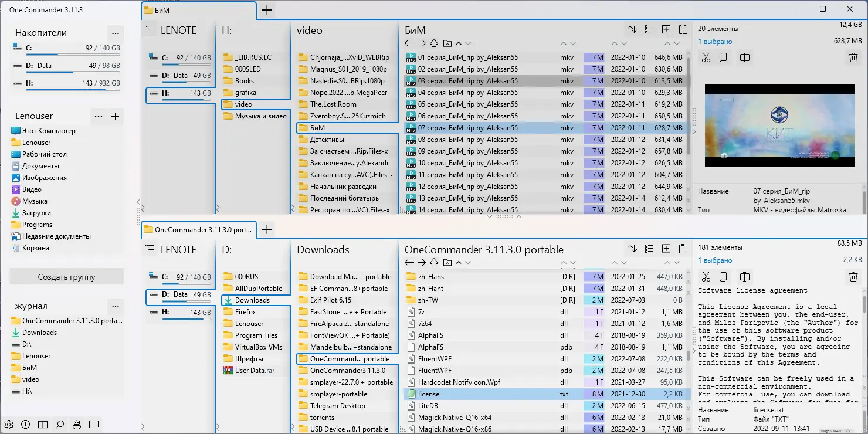The image size is (868, 434).
Task: Change view mode list icon in БиМ pane
Action: pyautogui.click(x=649, y=29)
